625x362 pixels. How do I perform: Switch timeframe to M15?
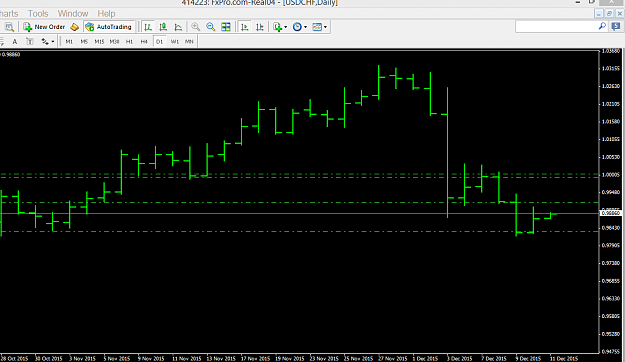(x=99, y=41)
